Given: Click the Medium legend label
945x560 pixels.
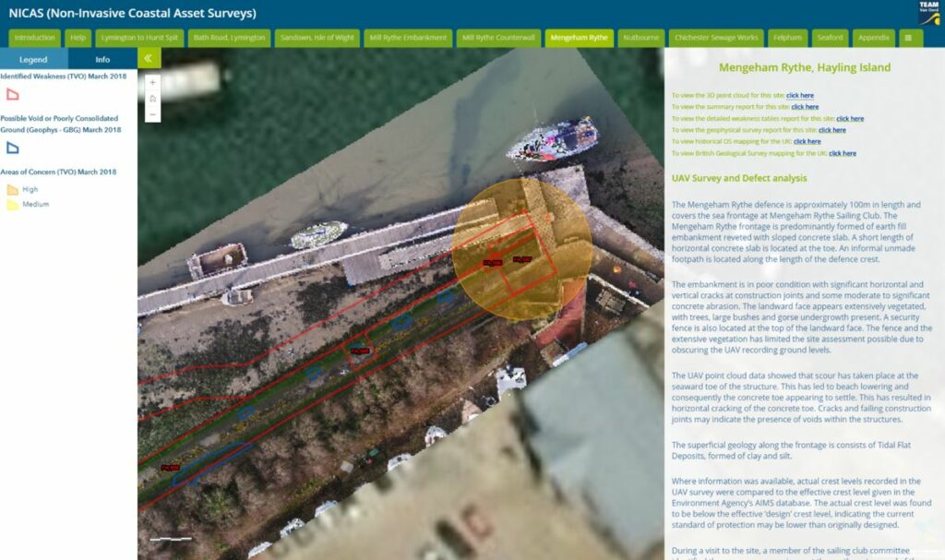Looking at the screenshot, I should 36,204.
